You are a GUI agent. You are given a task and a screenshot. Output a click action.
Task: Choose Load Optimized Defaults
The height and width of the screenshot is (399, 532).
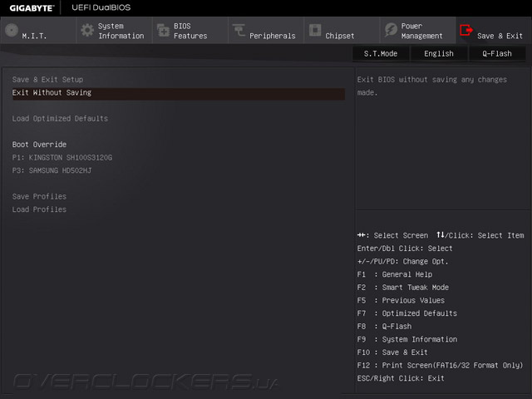60,118
